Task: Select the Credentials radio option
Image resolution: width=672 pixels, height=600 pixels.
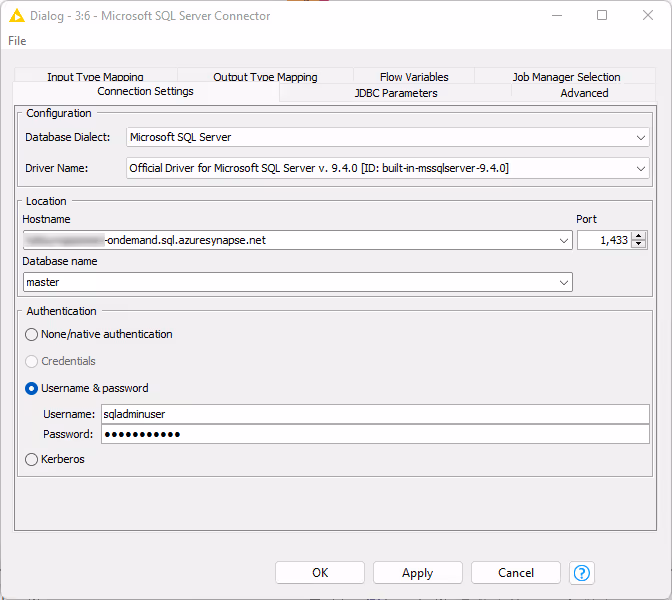Action: click(31, 361)
